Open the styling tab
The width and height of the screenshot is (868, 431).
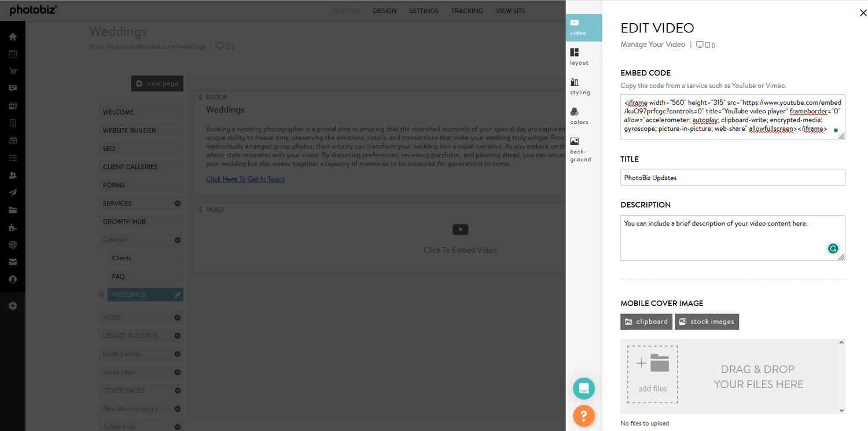pos(579,86)
